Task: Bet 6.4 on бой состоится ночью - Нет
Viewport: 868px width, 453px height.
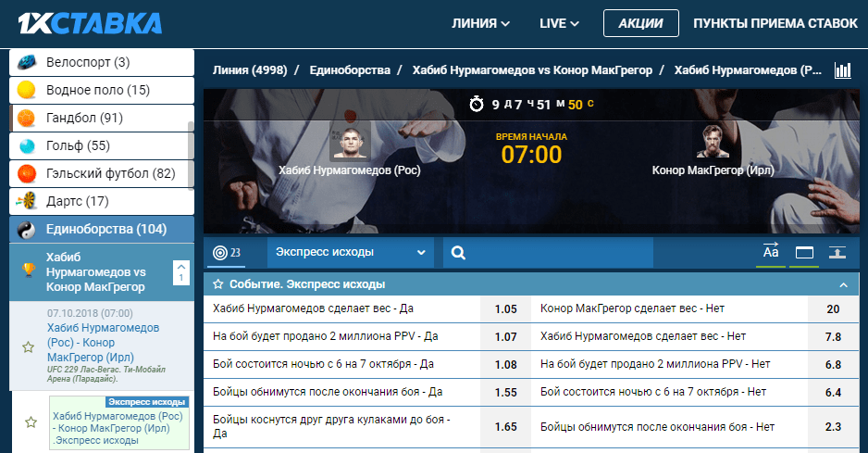Action: coord(833,393)
